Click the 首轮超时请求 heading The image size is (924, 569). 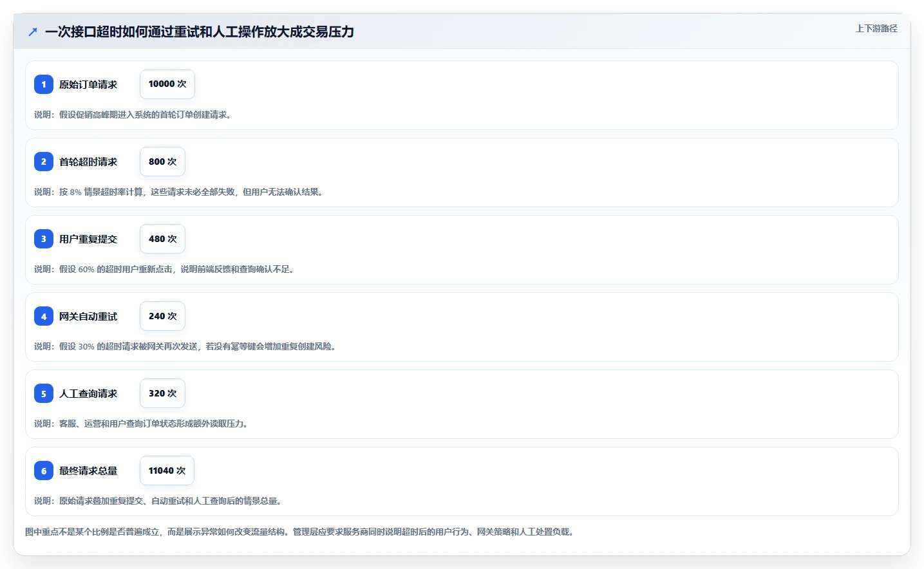tap(88, 162)
